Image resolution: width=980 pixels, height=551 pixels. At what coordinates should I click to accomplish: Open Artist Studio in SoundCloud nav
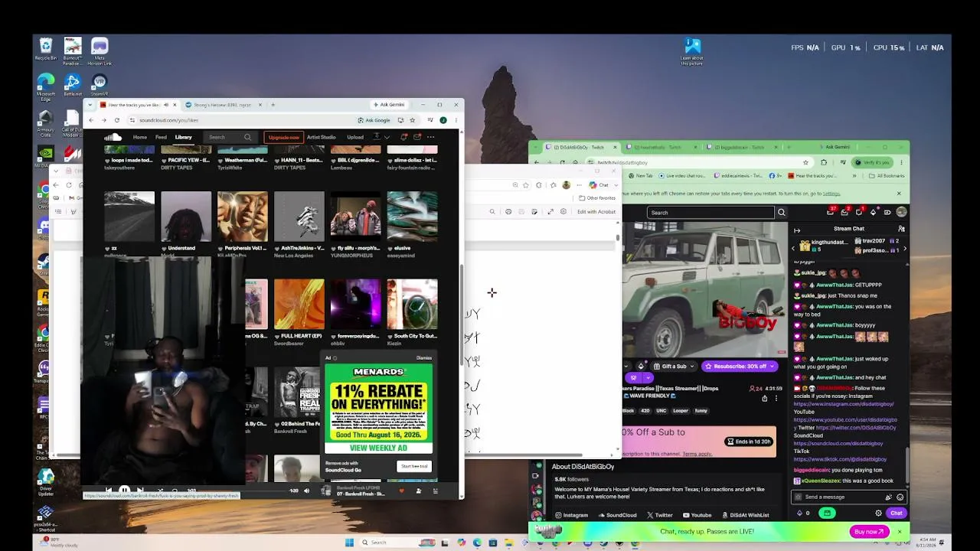[x=321, y=137]
